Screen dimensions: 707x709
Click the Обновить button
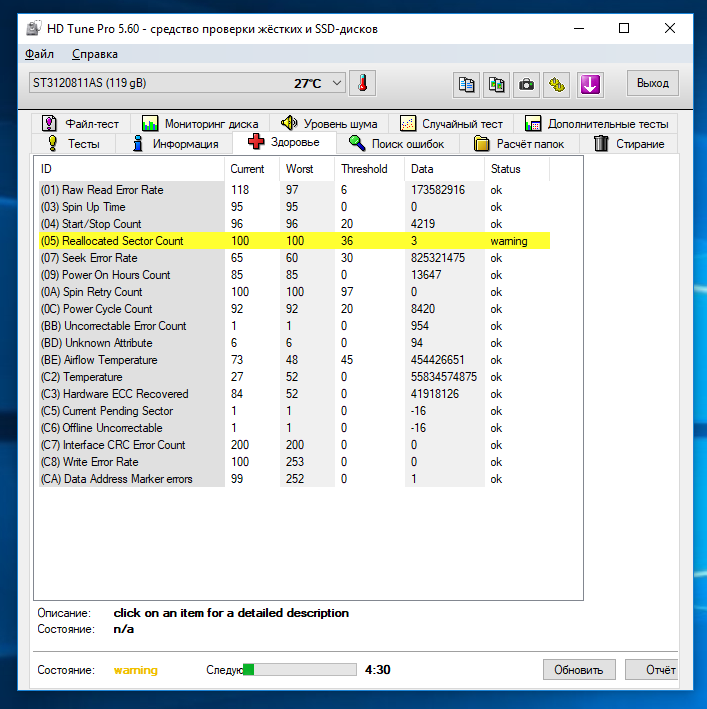tap(579, 670)
